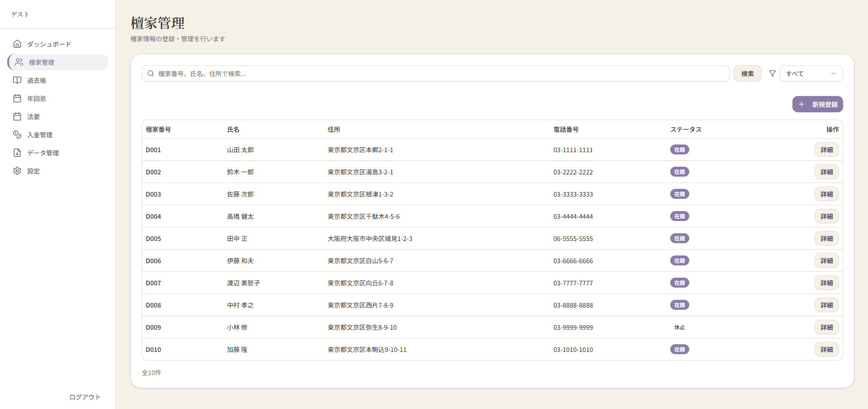Click the データ管理 file download icon
This screenshot has height=409, width=868.
17,153
